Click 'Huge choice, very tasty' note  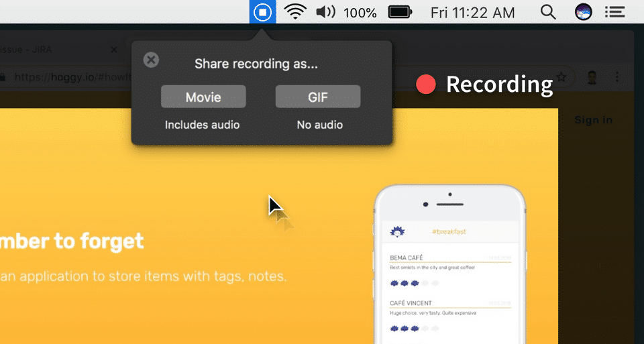433,312
